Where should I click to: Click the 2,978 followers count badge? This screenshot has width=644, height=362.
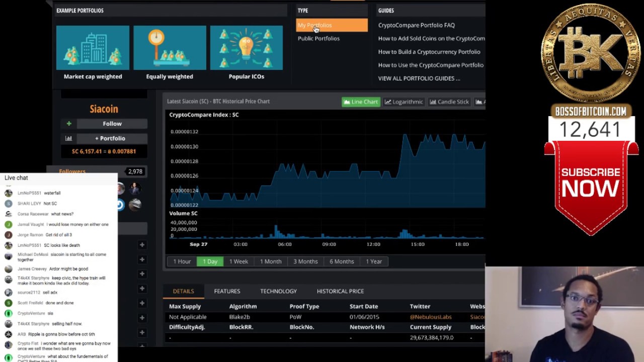coord(135,171)
